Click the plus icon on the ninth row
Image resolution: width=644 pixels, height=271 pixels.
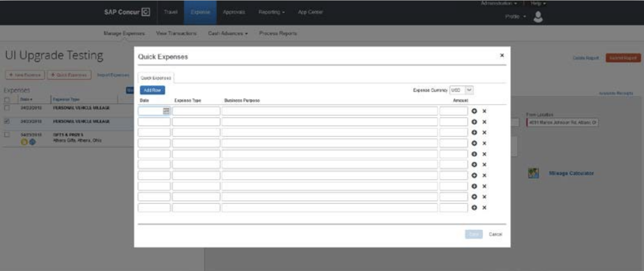(474, 196)
